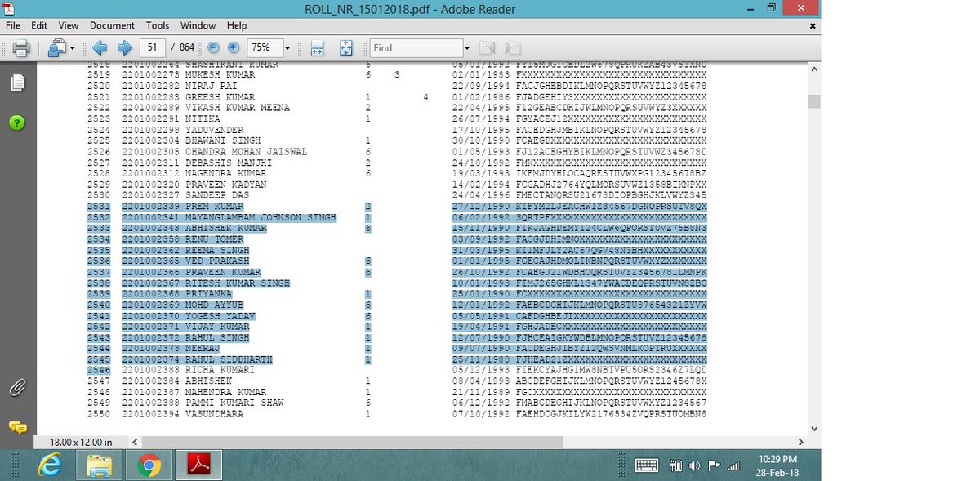
Task: Click row name RICHA KUMARI
Action: pos(220,370)
